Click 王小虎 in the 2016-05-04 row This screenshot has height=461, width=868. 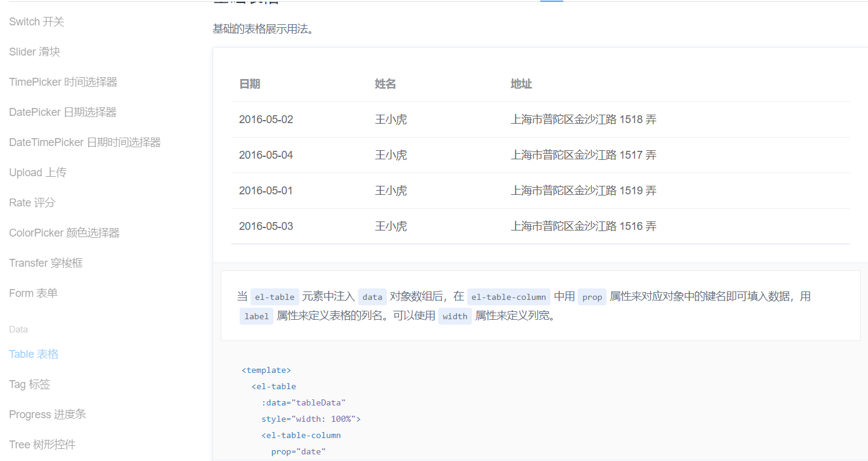(x=391, y=155)
